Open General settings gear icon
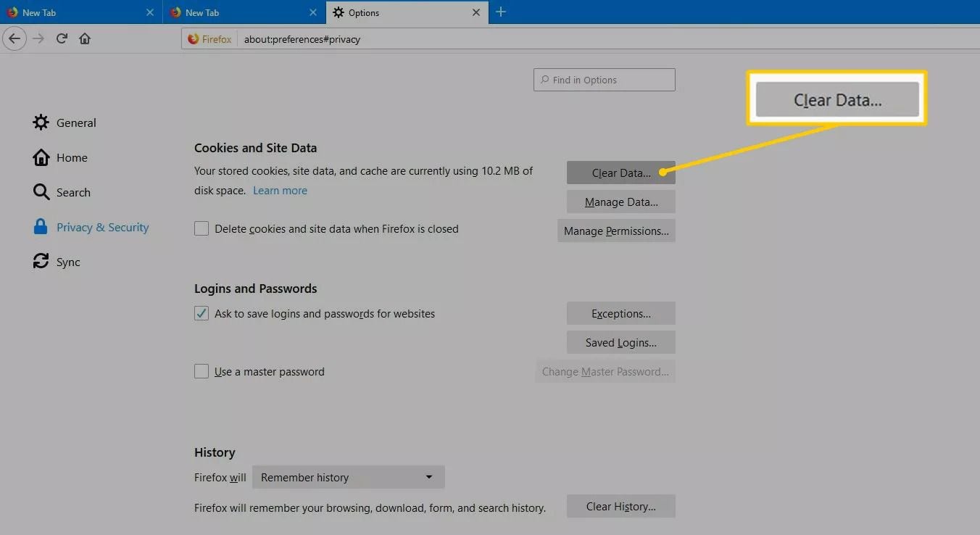The image size is (980, 535). pos(41,123)
